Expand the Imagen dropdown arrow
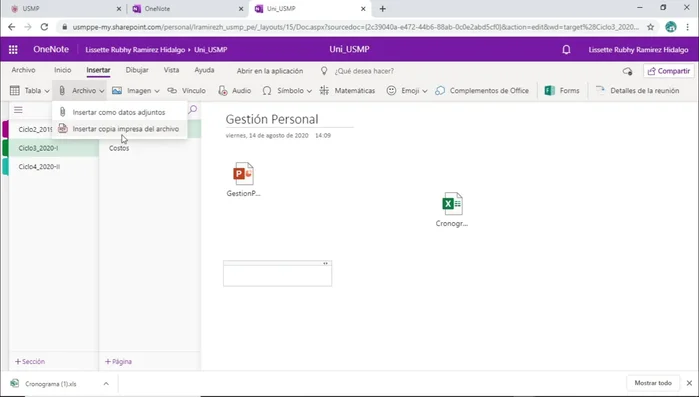The width and height of the screenshot is (699, 397). point(156,91)
